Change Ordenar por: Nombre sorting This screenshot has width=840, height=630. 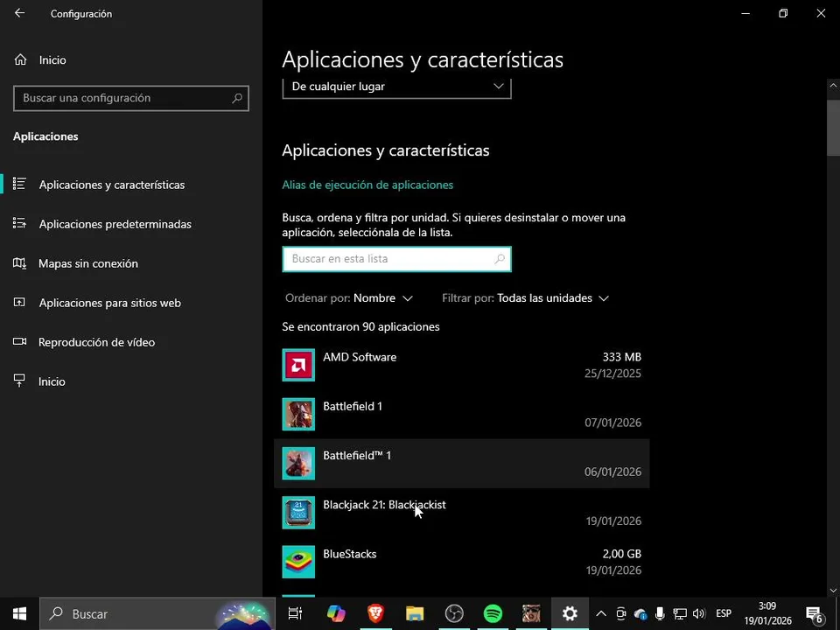tap(349, 298)
